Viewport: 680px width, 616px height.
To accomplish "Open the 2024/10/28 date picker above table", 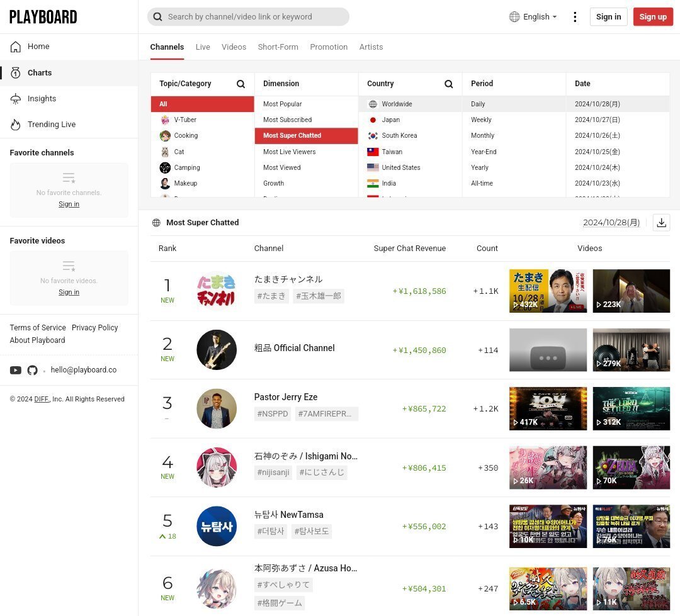I will pyautogui.click(x=611, y=223).
